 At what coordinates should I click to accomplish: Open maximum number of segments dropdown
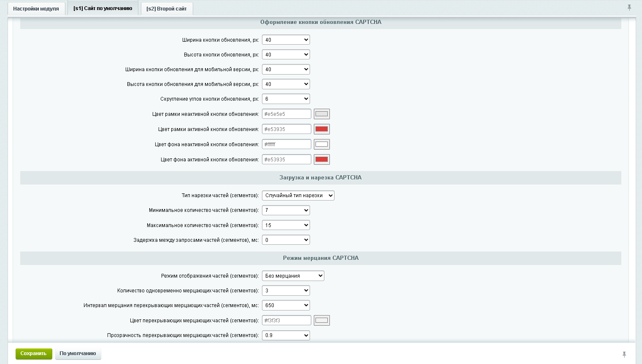286,225
